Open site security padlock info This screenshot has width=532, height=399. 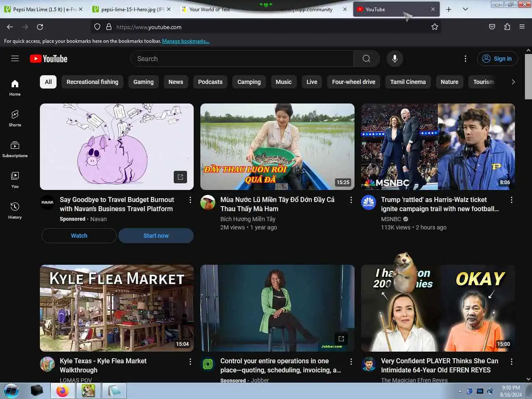(109, 27)
